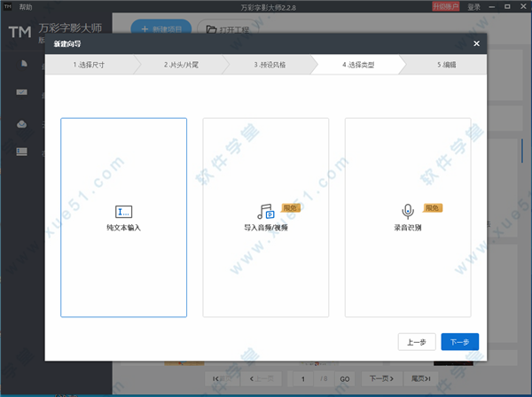The height and width of the screenshot is (397, 532).
Task: Click the 上一步 previous button
Action: tap(417, 341)
